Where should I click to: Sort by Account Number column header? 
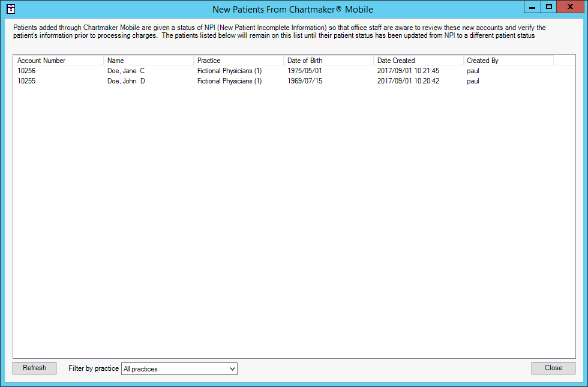(59, 61)
